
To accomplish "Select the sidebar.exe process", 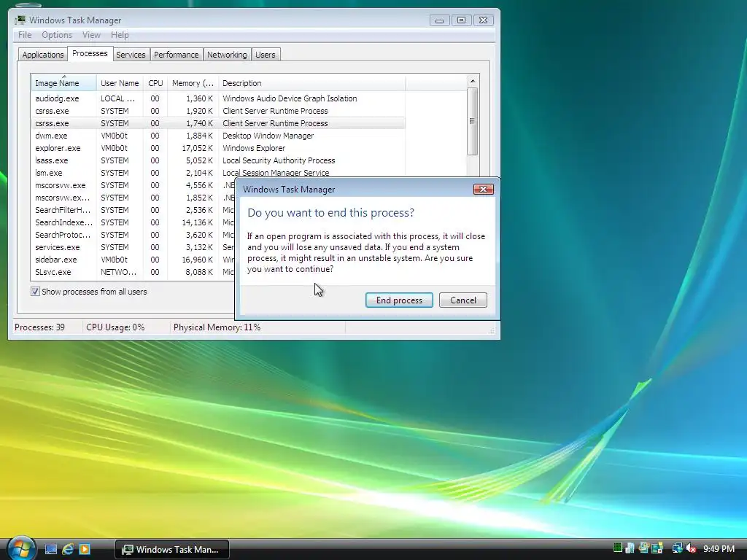I will point(133,260).
